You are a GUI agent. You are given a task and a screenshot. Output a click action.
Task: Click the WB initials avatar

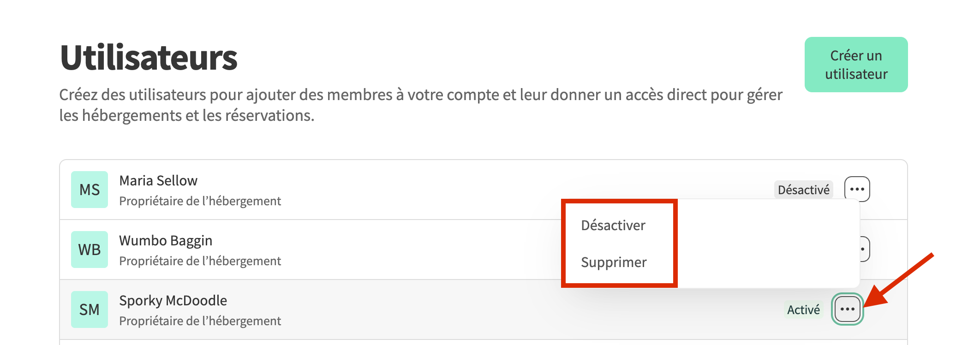pos(90,250)
